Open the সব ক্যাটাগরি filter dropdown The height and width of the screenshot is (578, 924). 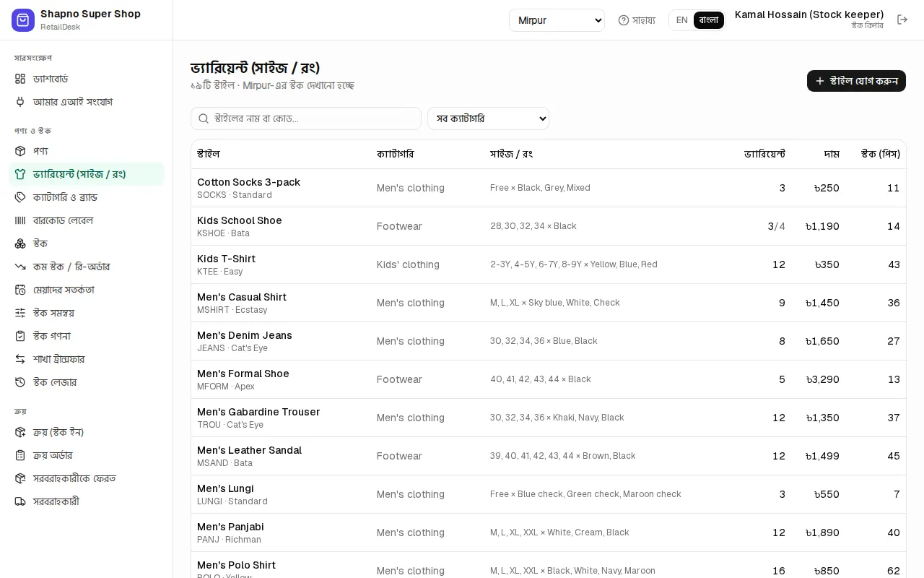[x=488, y=118]
